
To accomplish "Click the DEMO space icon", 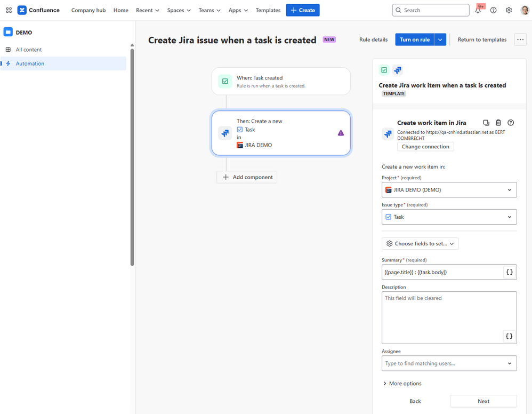I will coord(8,32).
